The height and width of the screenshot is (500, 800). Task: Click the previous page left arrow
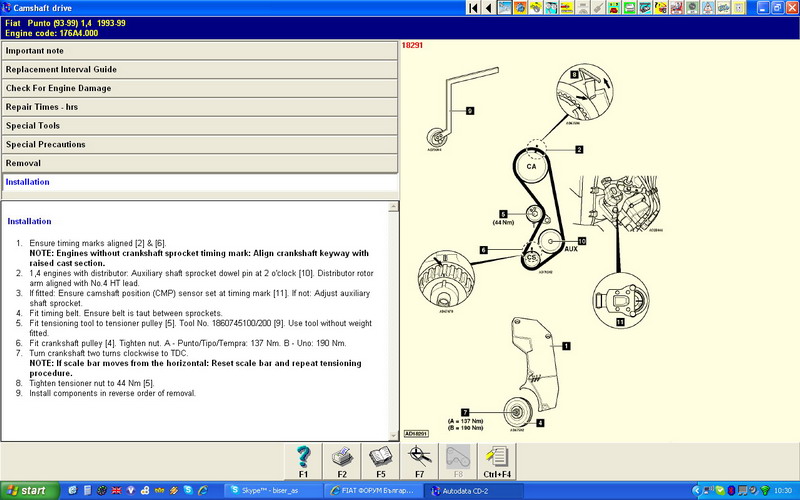[488, 9]
